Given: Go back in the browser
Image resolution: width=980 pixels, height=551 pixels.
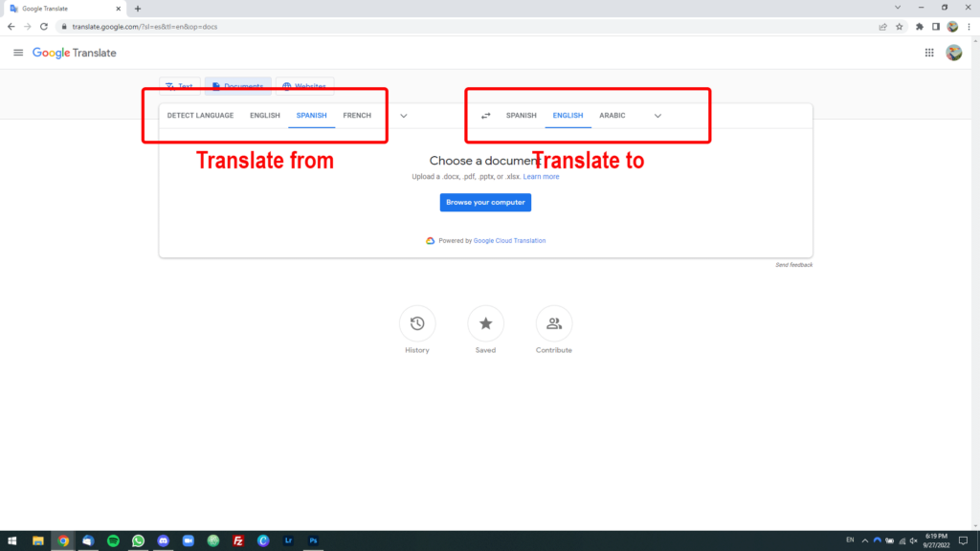Looking at the screenshot, I should [11, 27].
